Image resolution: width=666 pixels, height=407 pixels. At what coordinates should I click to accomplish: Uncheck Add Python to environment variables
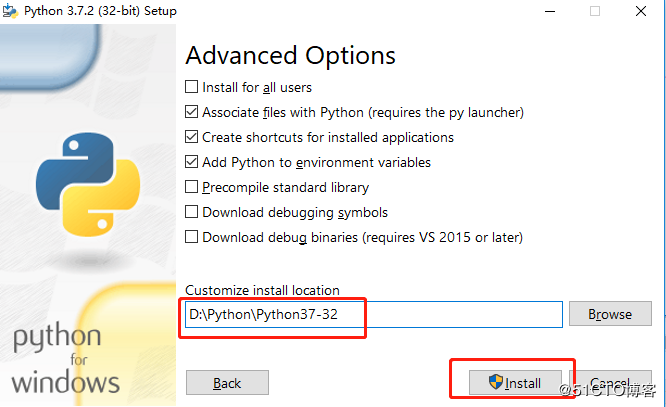point(192,162)
